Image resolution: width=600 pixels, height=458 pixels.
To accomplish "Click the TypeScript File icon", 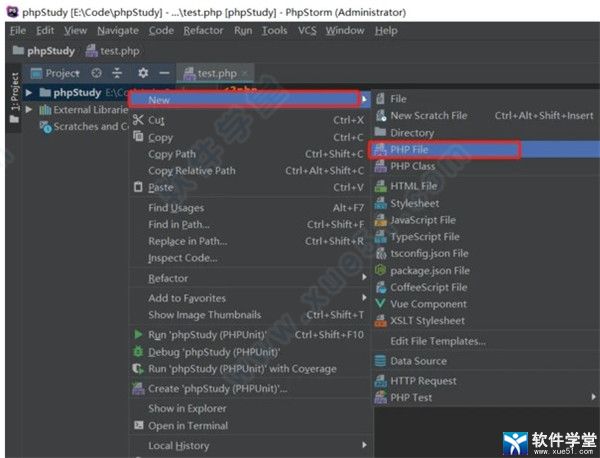I will (380, 237).
